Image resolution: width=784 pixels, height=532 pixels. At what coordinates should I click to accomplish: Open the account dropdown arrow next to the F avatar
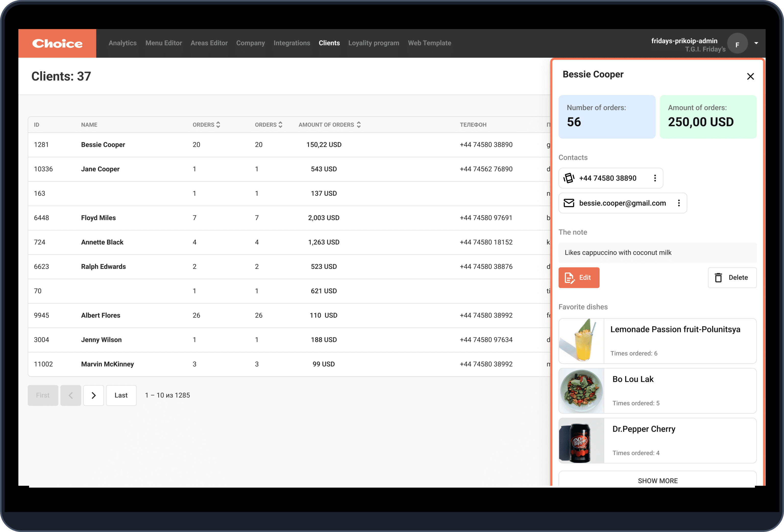[x=756, y=43]
